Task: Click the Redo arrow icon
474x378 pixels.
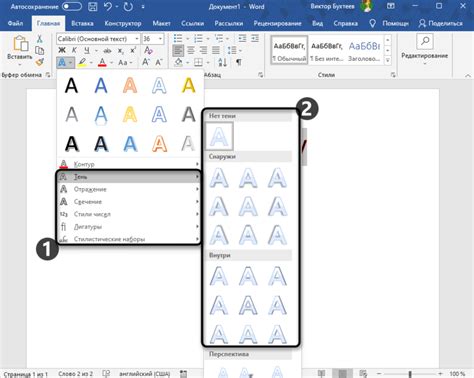Action: tap(128, 6)
